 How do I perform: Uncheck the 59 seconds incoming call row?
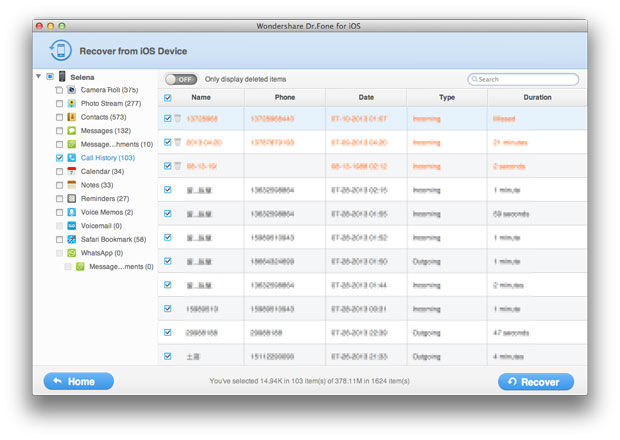pos(168,213)
